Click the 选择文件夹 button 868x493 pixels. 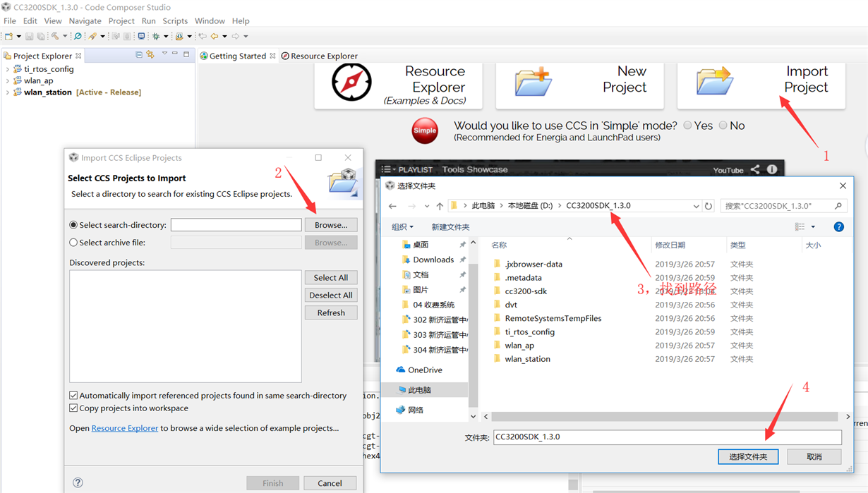pyautogui.click(x=748, y=457)
